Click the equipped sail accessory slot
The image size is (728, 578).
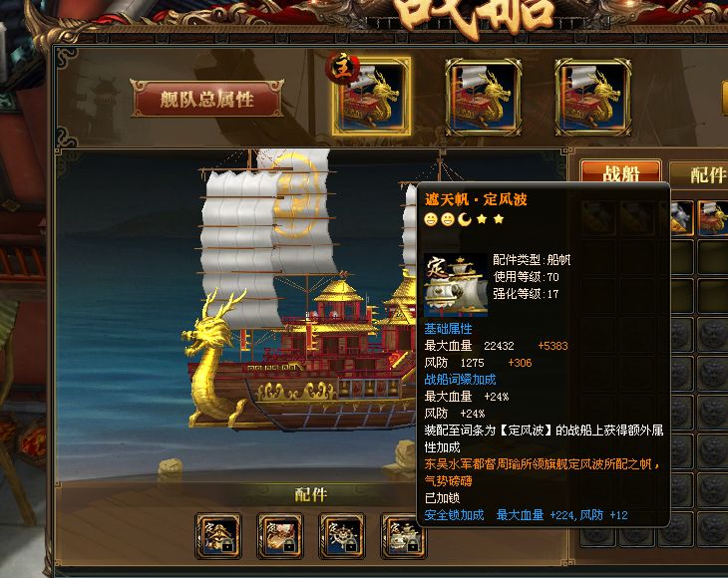pos(401,536)
